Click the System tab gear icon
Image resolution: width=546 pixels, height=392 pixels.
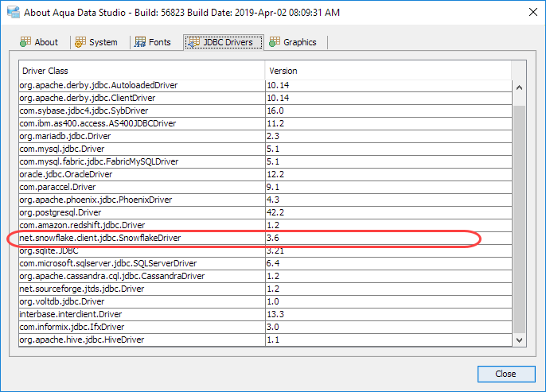pos(80,42)
